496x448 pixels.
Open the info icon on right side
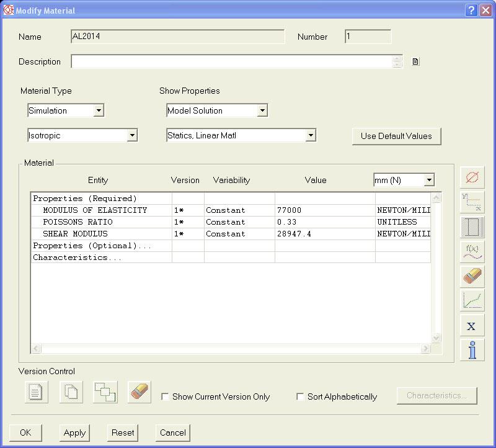tap(472, 350)
